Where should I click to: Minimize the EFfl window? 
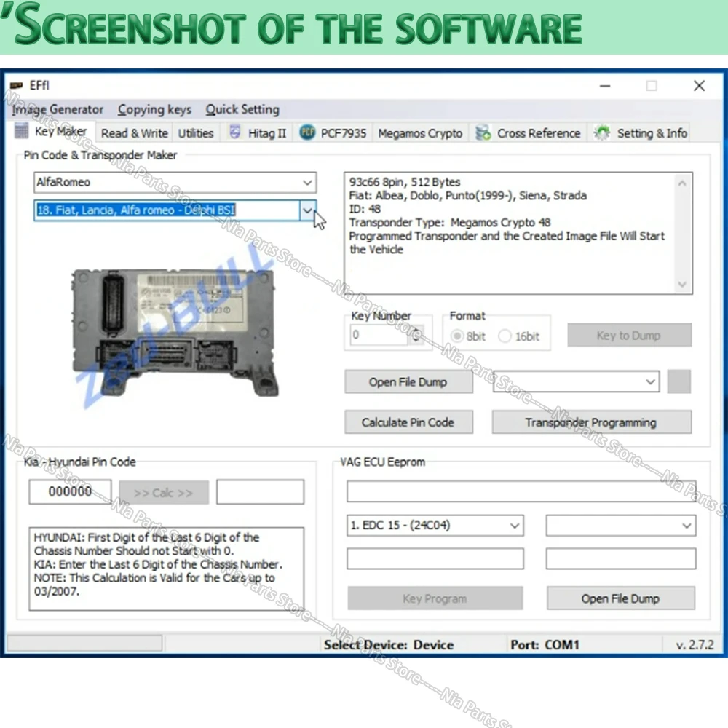pyautogui.click(x=604, y=86)
